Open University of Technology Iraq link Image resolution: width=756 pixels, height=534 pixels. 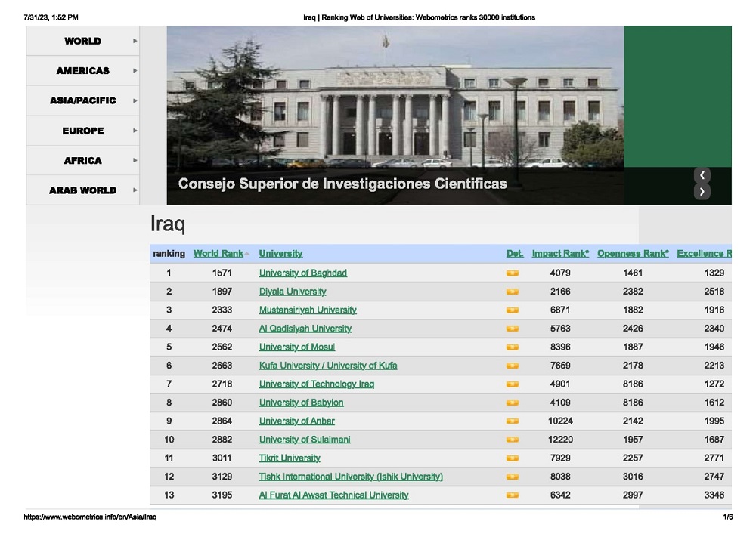click(x=316, y=384)
